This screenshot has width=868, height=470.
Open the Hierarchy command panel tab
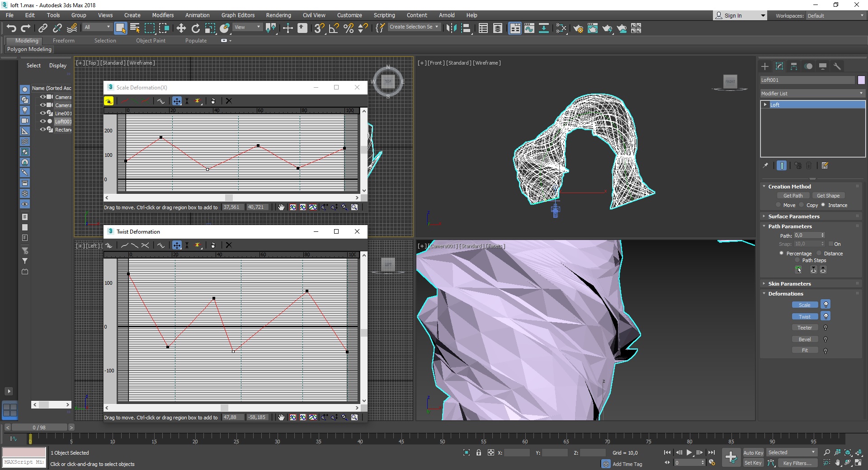click(x=794, y=66)
